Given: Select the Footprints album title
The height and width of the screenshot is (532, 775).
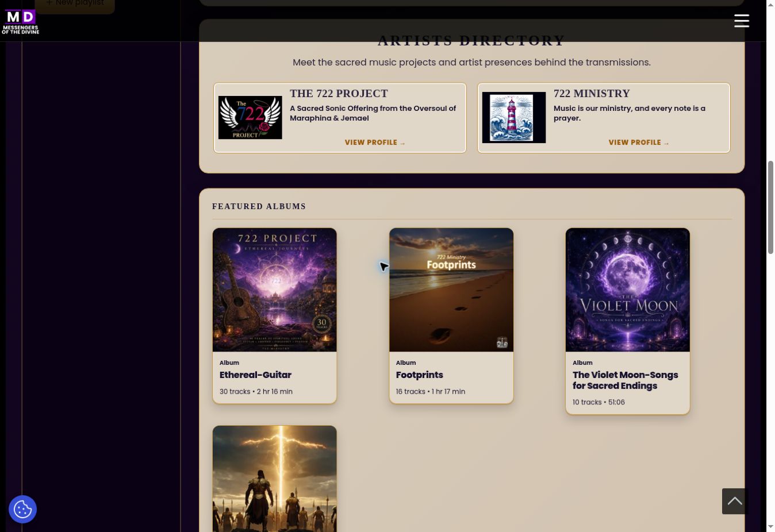Looking at the screenshot, I should pyautogui.click(x=420, y=375).
